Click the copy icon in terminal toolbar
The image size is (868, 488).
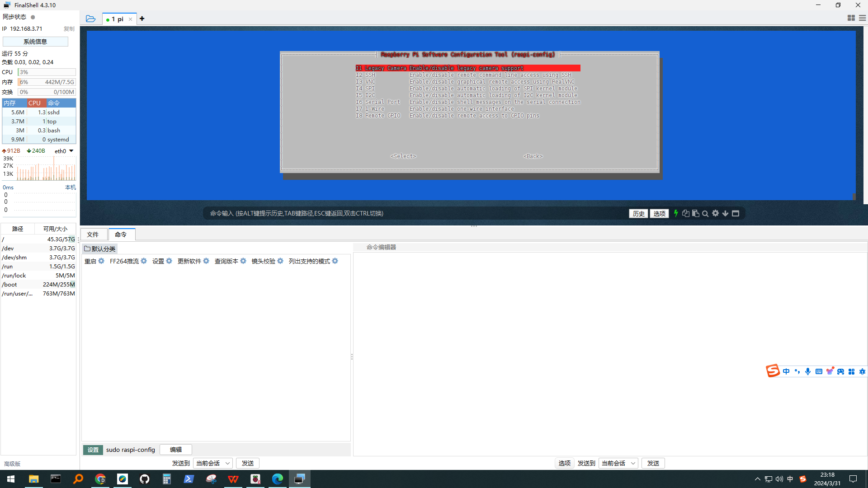pos(686,213)
